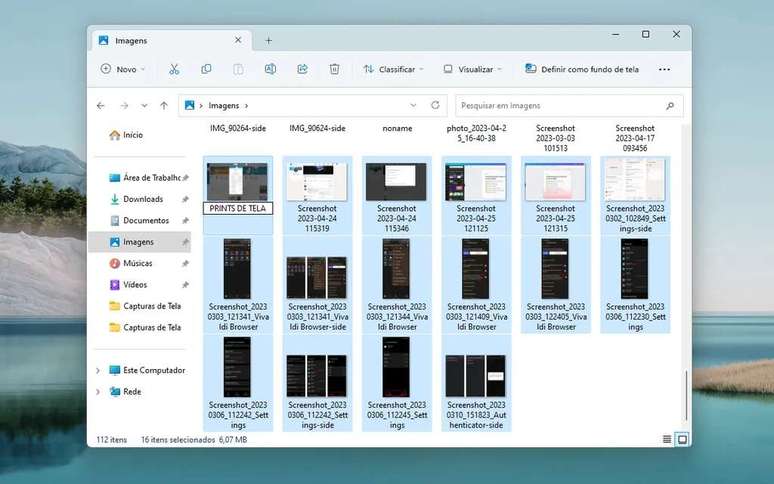This screenshot has width=774, height=484.
Task: Click the file name IMG_90264-side
Action: click(238, 128)
